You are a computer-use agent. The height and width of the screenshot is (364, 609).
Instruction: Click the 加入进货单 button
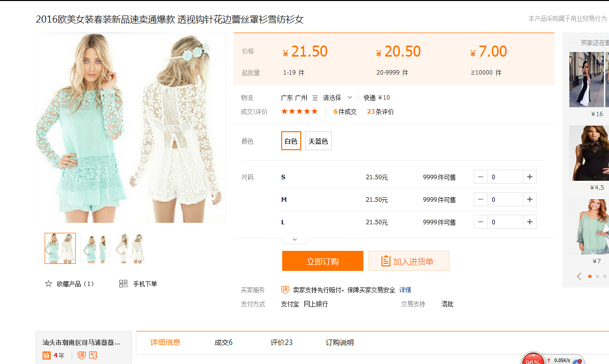point(409,261)
